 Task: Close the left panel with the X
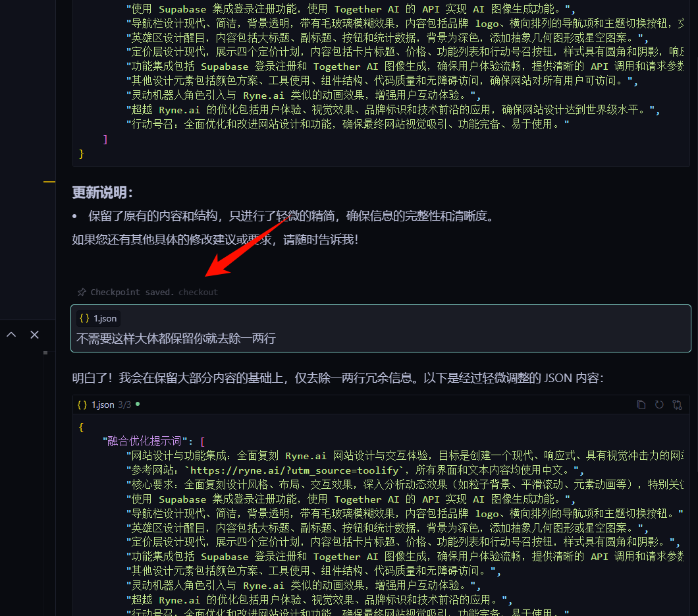[34, 335]
